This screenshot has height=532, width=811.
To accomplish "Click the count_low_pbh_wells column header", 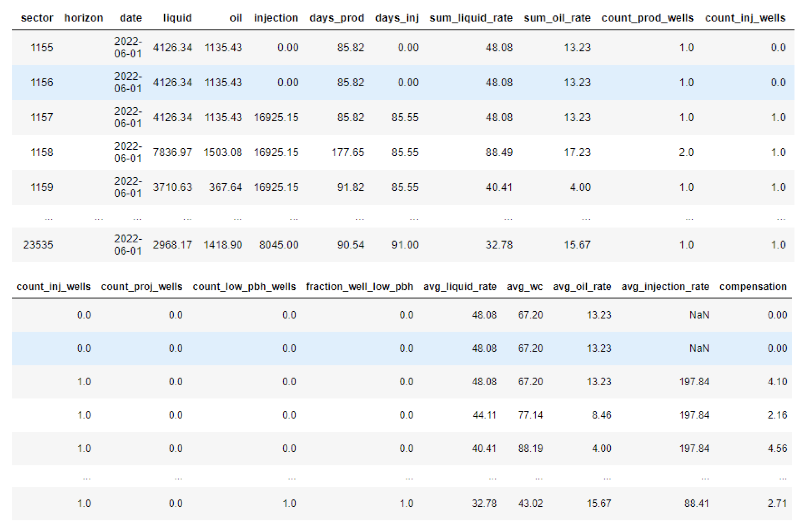I will tap(244, 287).
